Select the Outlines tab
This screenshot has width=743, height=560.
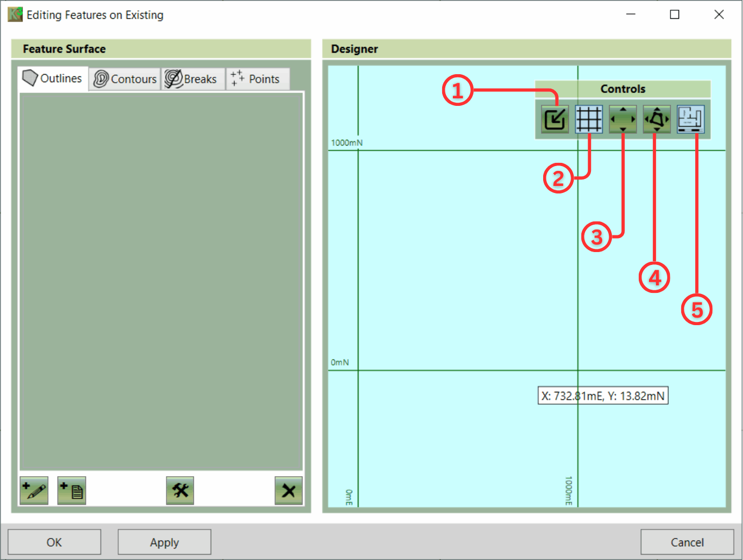(53, 78)
